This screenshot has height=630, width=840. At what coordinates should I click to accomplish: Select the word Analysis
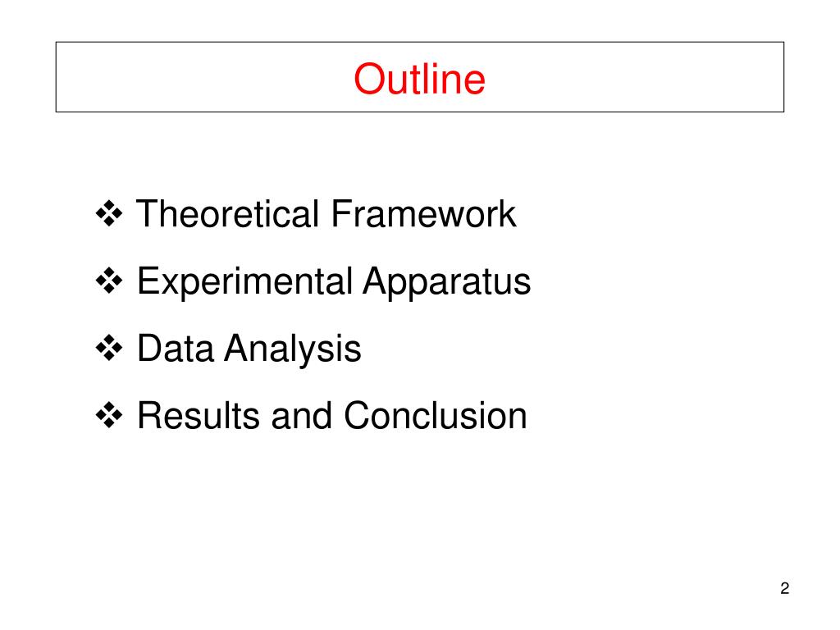tap(293, 349)
